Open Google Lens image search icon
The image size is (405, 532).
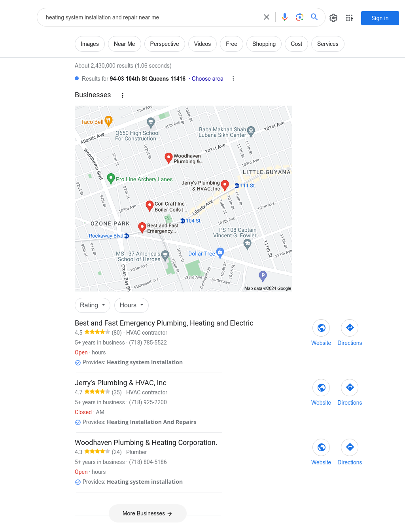point(300,17)
